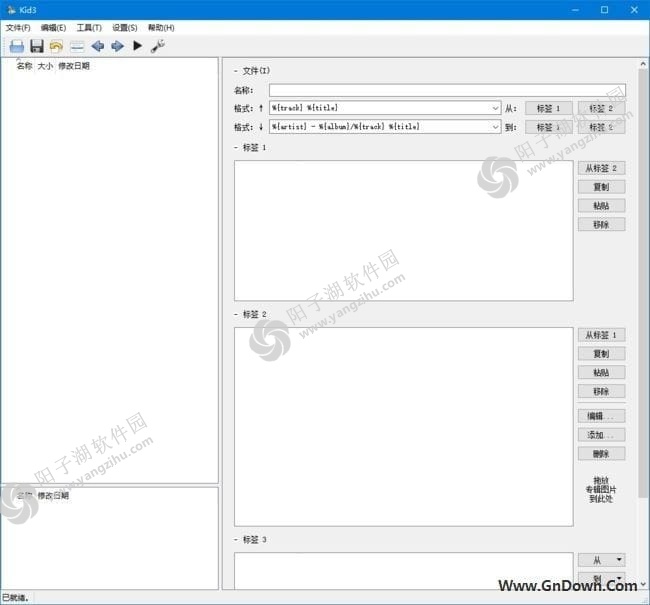Image resolution: width=650 pixels, height=605 pixels.
Task: Open the 工具(T) menu
Action: pos(89,28)
